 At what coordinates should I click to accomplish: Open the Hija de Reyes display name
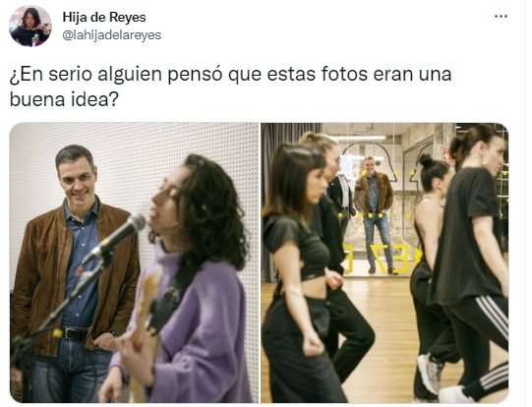[x=104, y=17]
